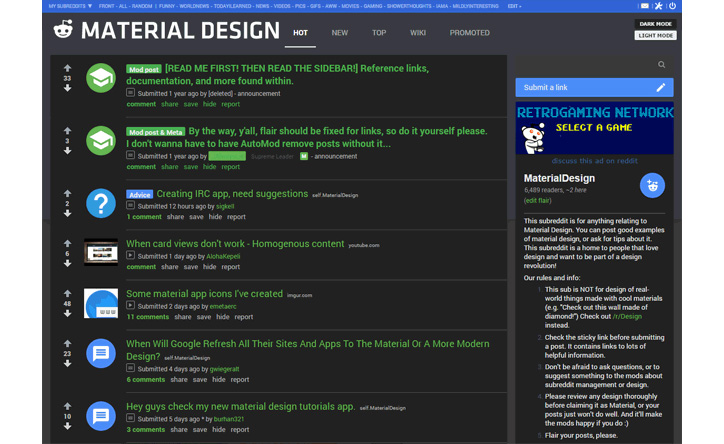The image size is (724, 444).
Task: Click the Submit a link button
Action: click(x=594, y=87)
